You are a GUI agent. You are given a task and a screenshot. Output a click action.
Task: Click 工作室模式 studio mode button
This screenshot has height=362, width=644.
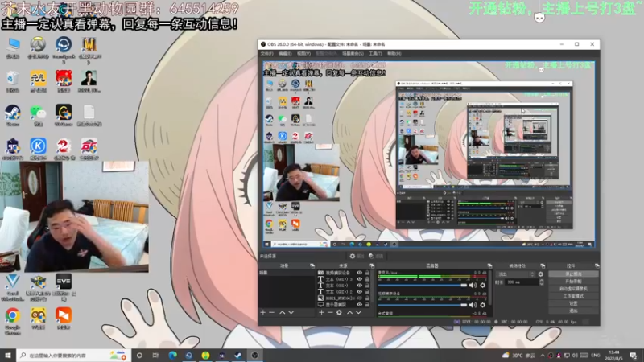573,296
